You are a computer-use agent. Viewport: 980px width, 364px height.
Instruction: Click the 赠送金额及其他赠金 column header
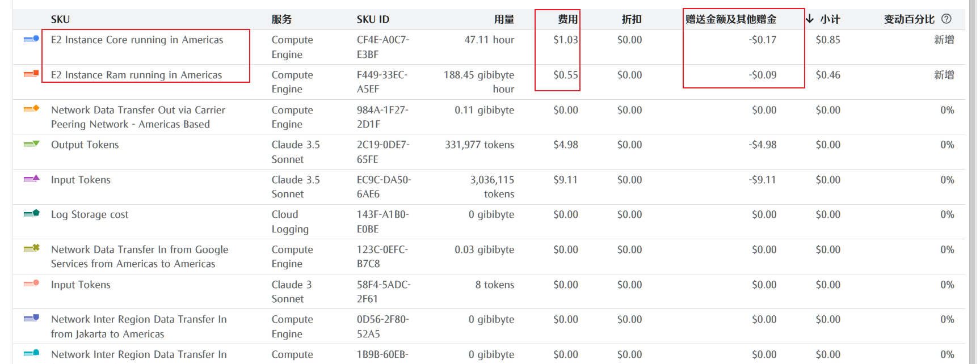[731, 19]
